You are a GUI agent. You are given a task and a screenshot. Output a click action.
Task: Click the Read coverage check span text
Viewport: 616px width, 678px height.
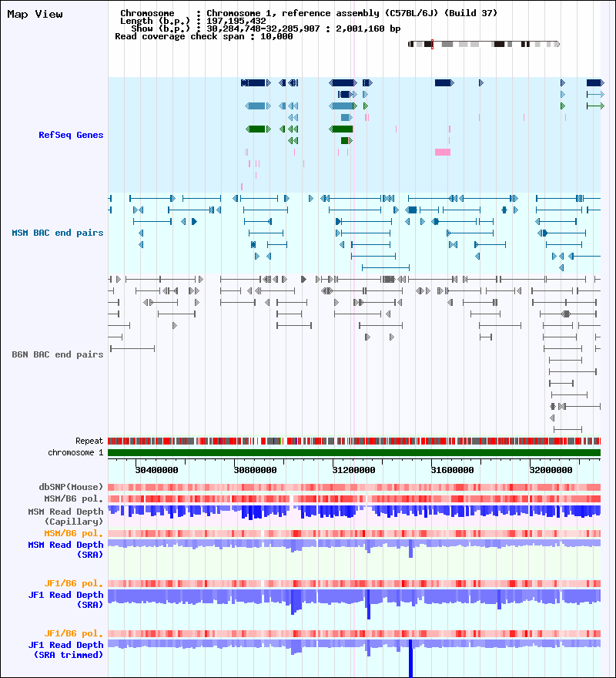pos(203,37)
